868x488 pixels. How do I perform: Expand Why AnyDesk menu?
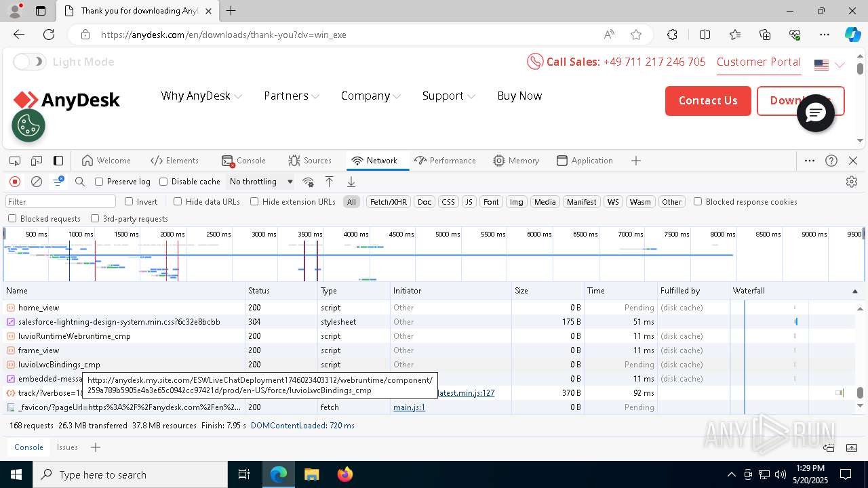tap(201, 96)
